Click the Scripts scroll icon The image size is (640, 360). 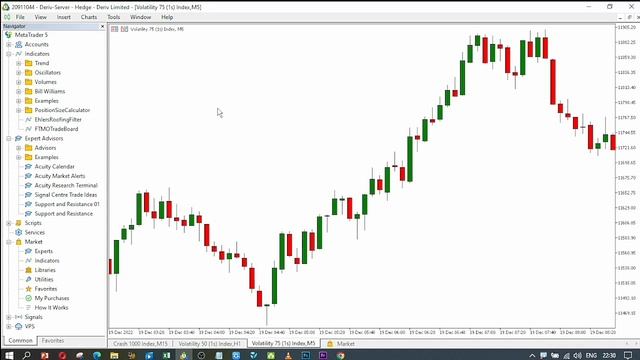[x=19, y=223]
